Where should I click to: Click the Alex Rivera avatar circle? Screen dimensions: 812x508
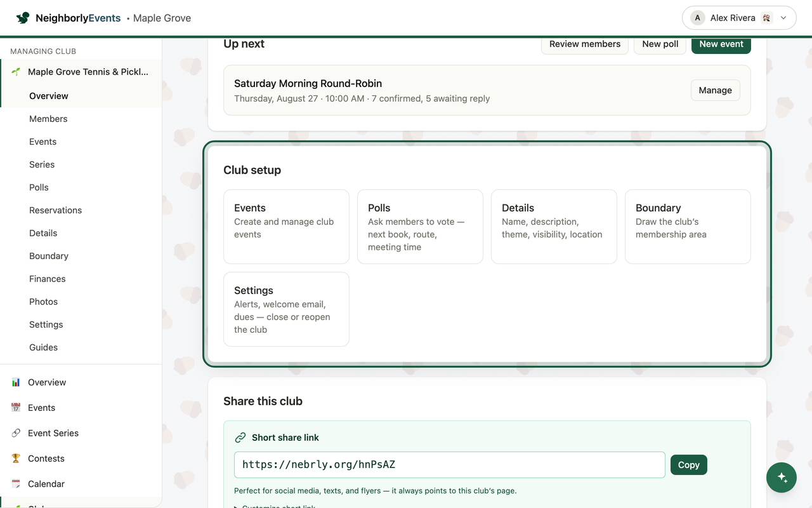pyautogui.click(x=698, y=18)
